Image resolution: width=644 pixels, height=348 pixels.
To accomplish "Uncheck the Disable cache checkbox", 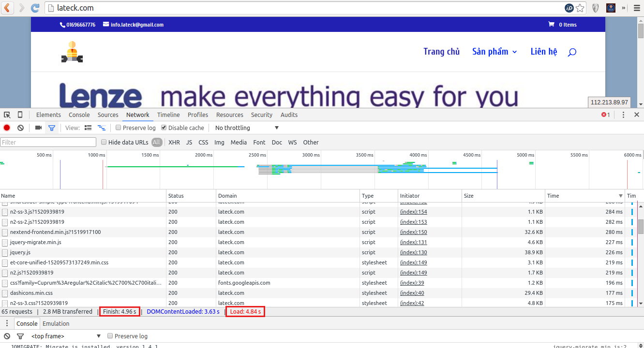I will coord(164,128).
